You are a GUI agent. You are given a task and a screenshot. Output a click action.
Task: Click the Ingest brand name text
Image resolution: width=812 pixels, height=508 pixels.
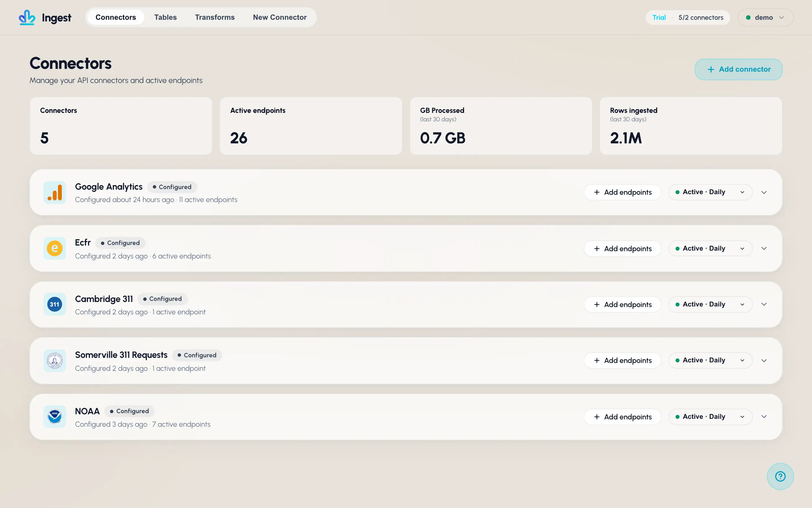56,18
